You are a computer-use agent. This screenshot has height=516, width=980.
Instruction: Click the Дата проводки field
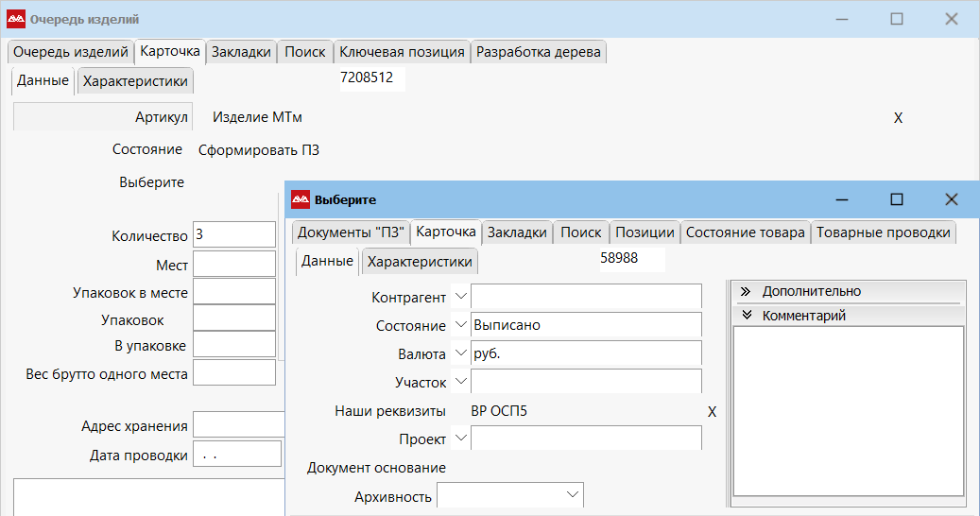[236, 455]
